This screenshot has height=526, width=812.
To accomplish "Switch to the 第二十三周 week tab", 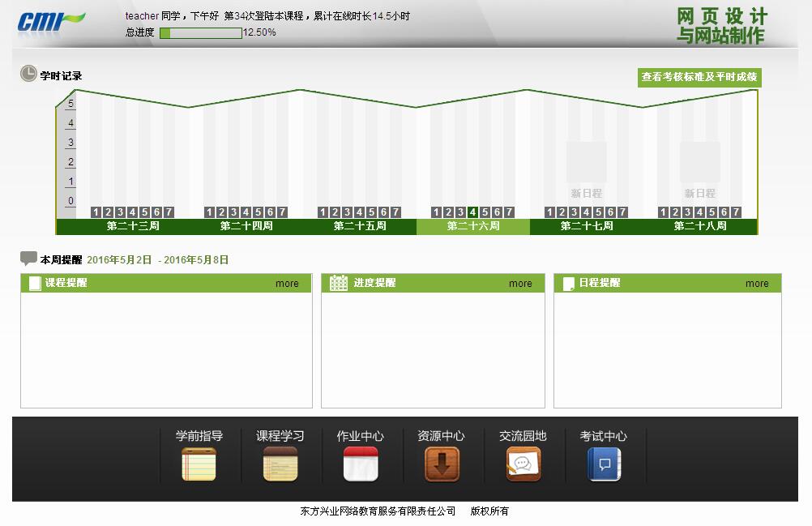I will (133, 226).
